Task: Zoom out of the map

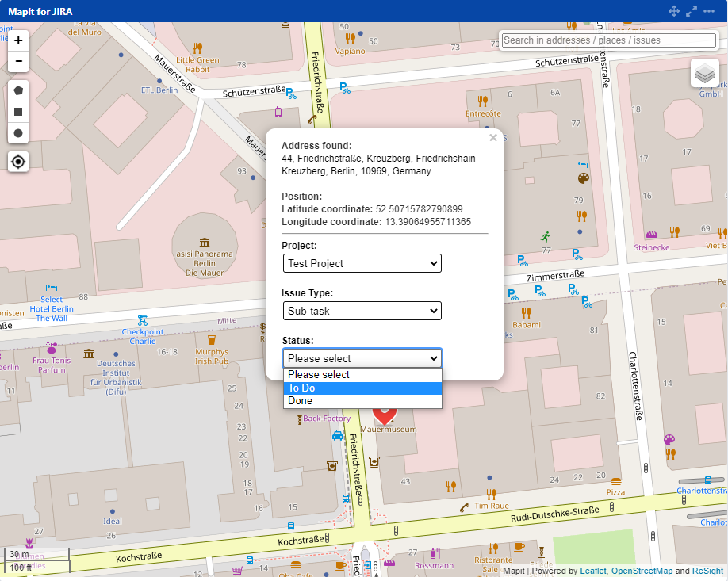Action: pos(18,62)
